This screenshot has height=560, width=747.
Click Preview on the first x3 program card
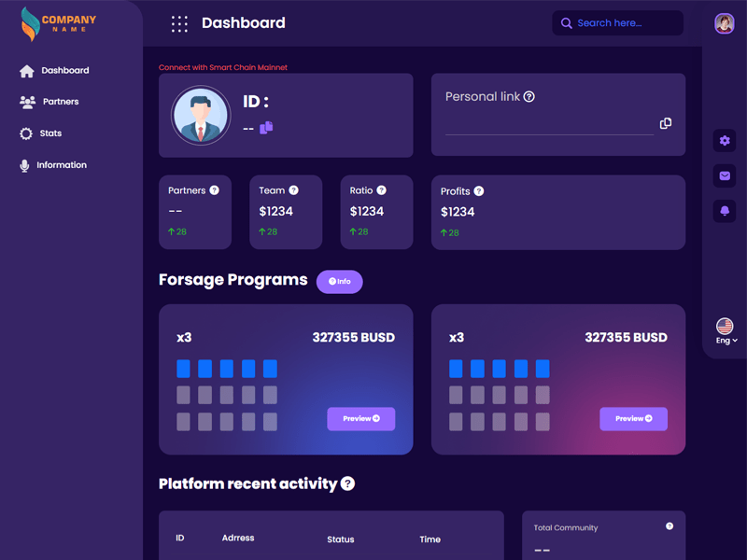click(360, 419)
